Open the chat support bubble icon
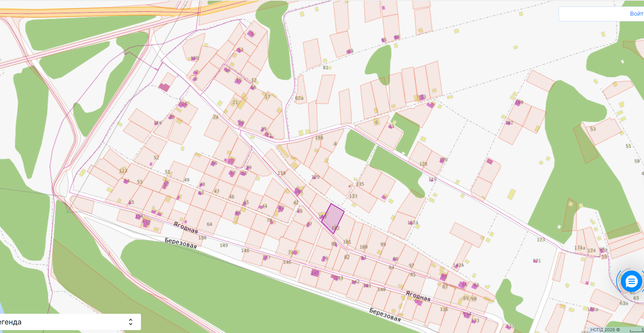Viewport: 644px width, 333px height. click(x=631, y=282)
